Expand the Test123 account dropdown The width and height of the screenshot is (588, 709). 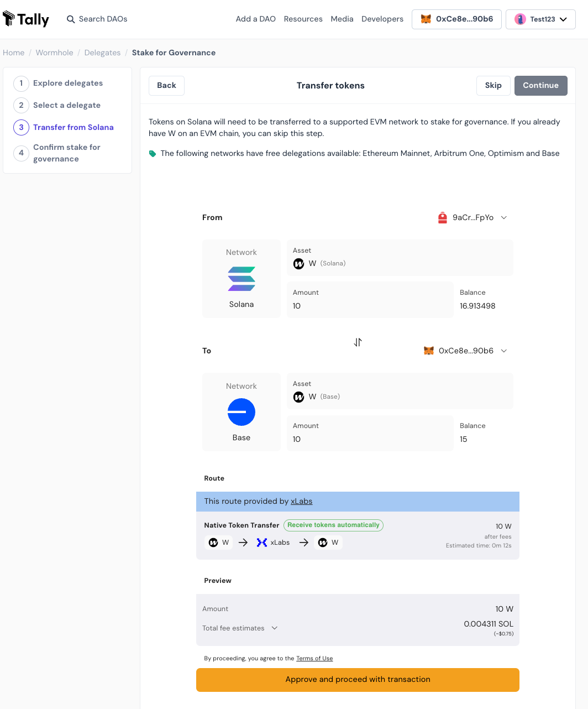tap(563, 19)
